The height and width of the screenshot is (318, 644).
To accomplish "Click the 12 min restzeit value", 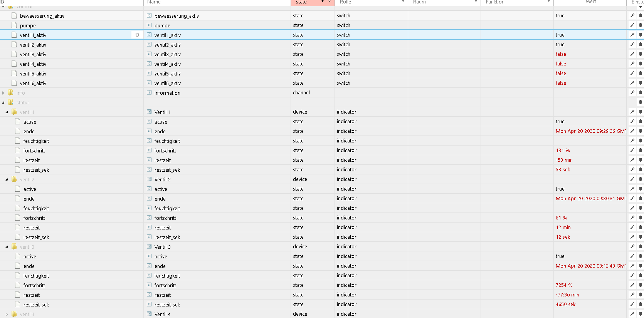I will (563, 227).
